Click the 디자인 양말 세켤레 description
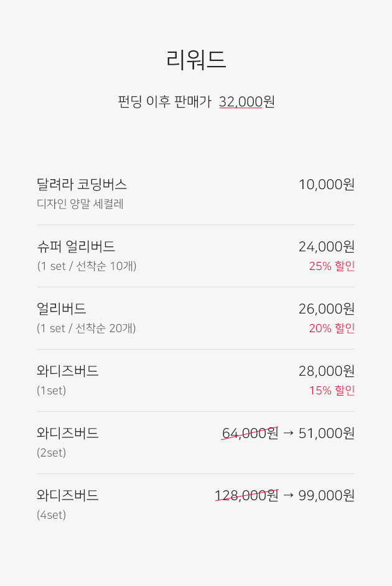The height and width of the screenshot is (586, 392). (80, 203)
